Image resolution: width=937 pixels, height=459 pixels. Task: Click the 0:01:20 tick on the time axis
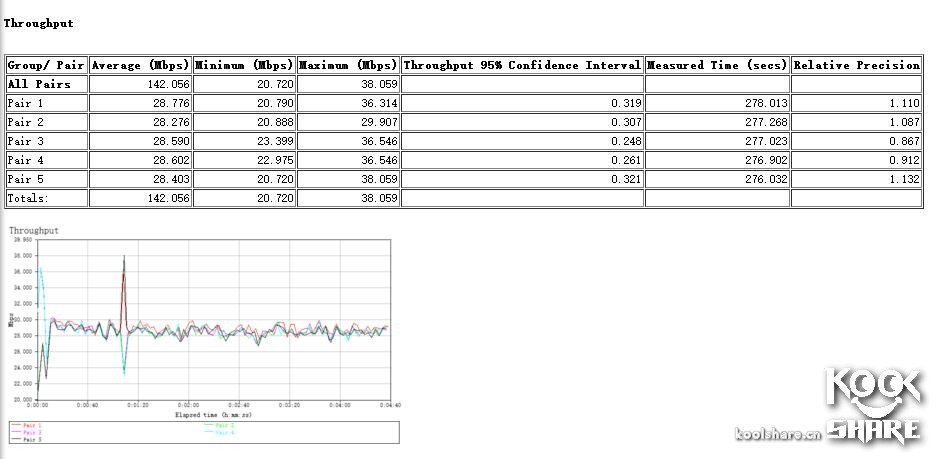138,405
